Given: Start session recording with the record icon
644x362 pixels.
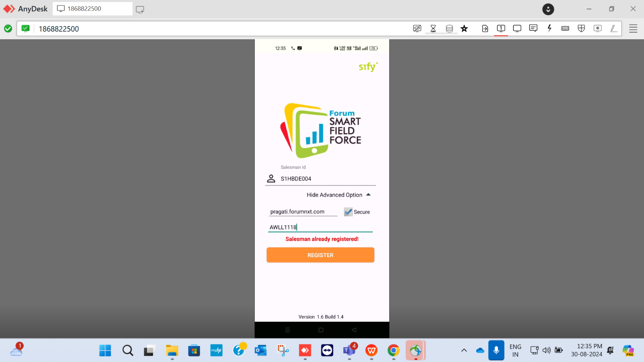Looking at the screenshot, I should click(x=597, y=28).
